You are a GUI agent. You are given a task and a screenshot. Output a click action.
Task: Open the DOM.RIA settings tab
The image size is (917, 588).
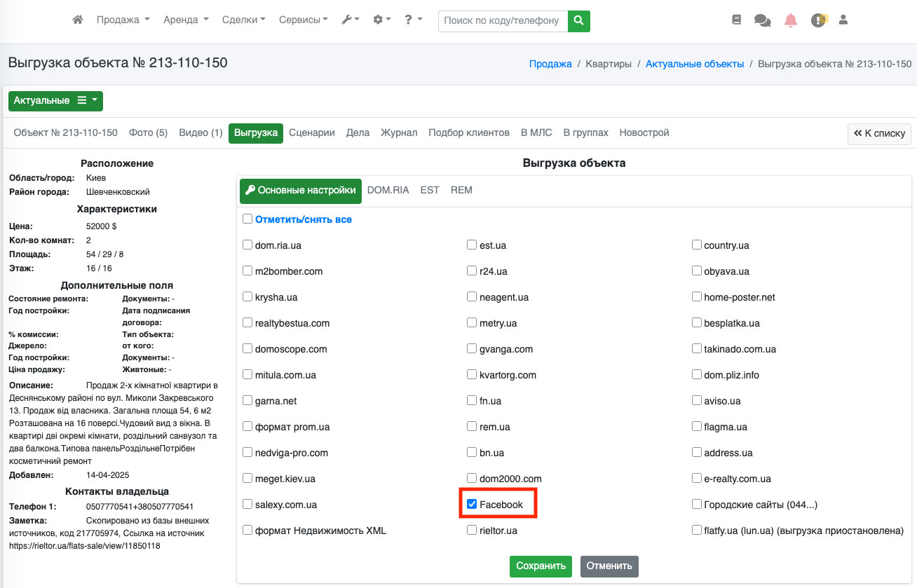coord(388,190)
